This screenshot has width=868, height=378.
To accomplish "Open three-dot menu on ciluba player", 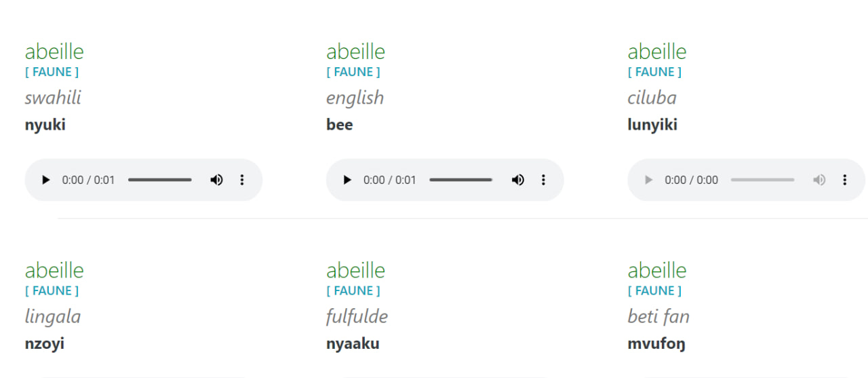I will point(845,180).
